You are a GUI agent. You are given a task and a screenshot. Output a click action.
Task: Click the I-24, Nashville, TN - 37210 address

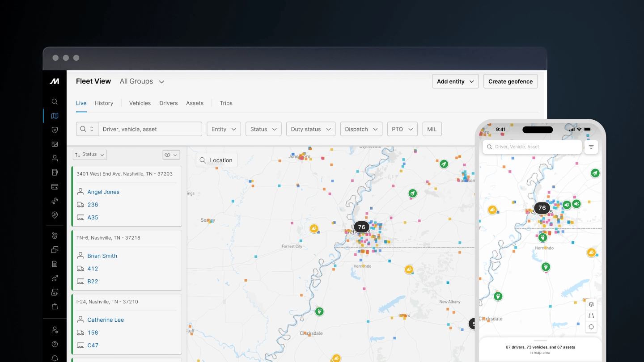click(107, 302)
